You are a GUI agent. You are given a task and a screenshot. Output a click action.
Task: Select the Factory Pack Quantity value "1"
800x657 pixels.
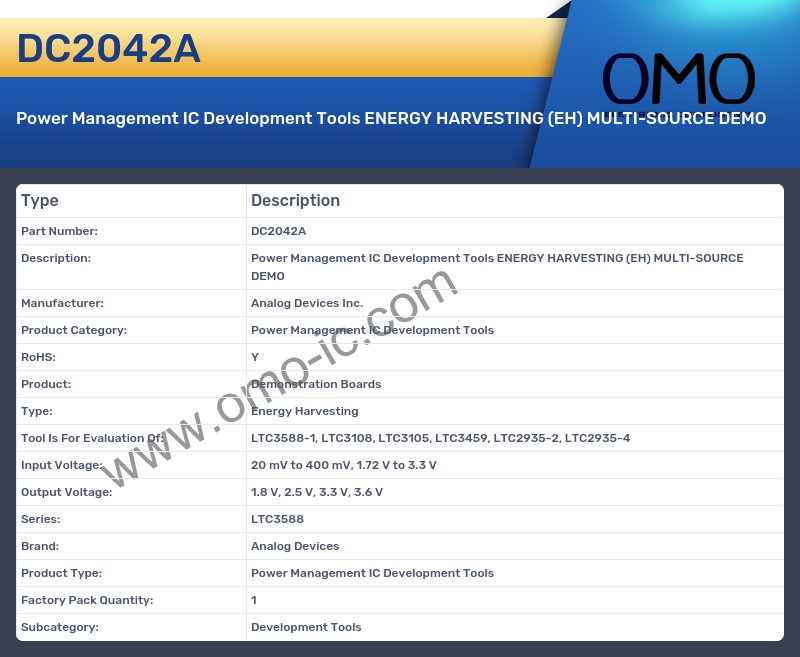[254, 600]
